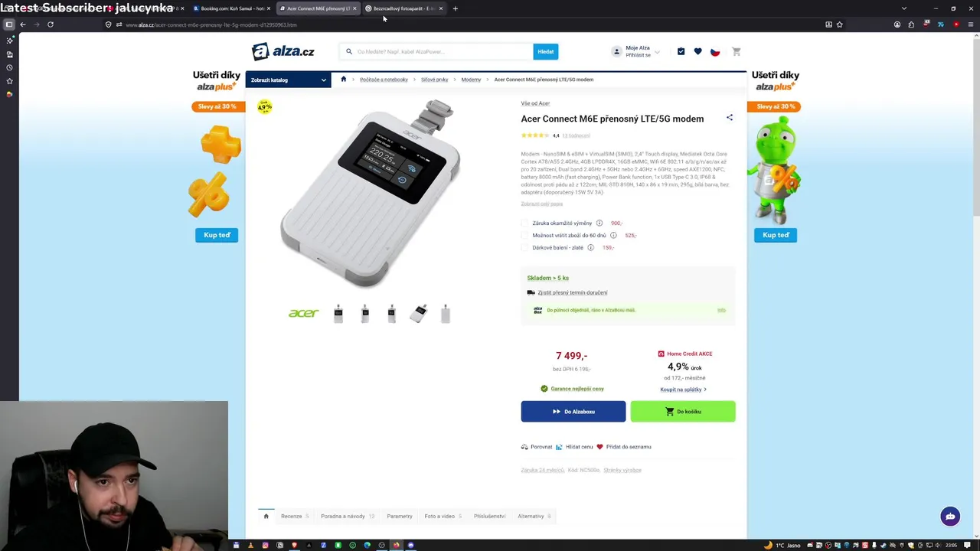Open the browser tab list chevron
The height and width of the screenshot is (551, 980).
tap(904, 8)
